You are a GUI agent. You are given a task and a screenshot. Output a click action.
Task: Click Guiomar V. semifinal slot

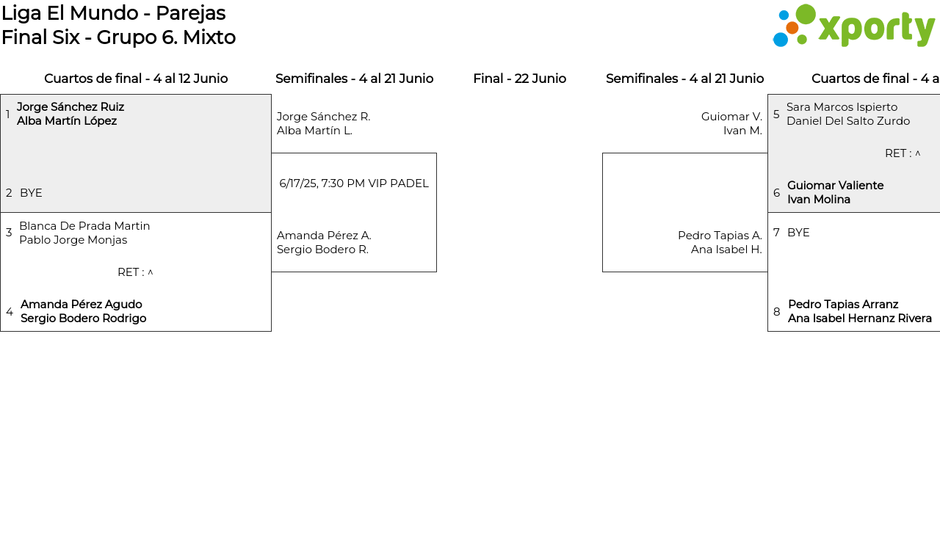click(x=731, y=123)
